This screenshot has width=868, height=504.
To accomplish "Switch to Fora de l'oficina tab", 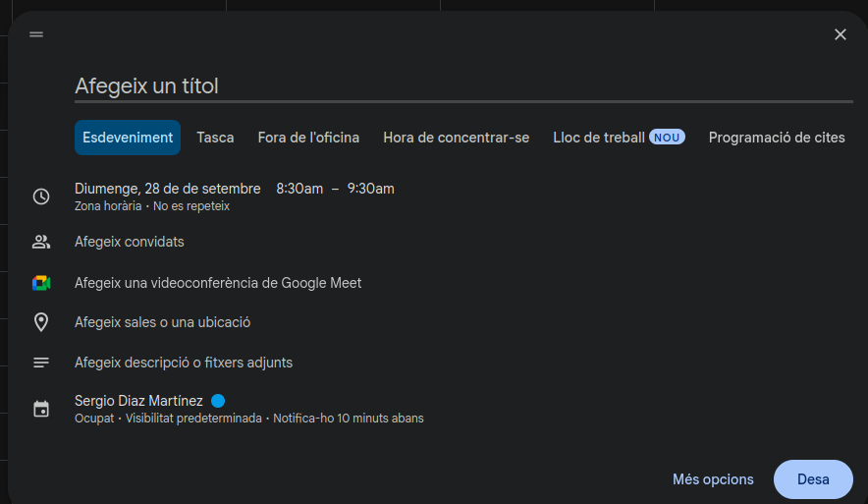I will 308,138.
